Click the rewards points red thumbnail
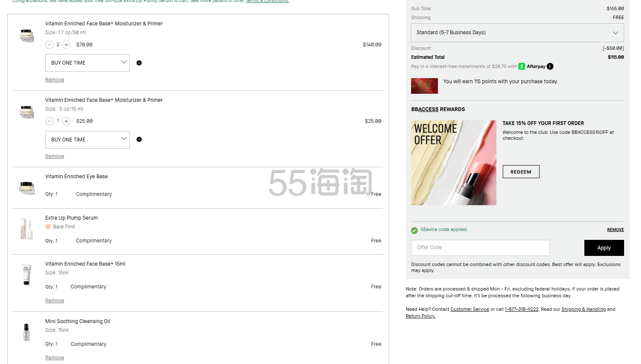 pos(425,86)
